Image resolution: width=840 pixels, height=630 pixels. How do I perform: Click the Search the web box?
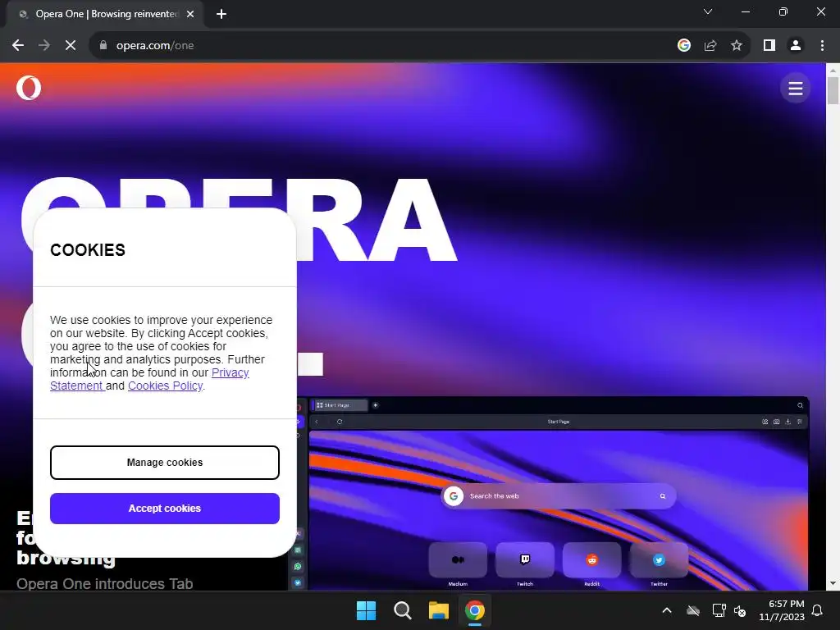(x=558, y=496)
